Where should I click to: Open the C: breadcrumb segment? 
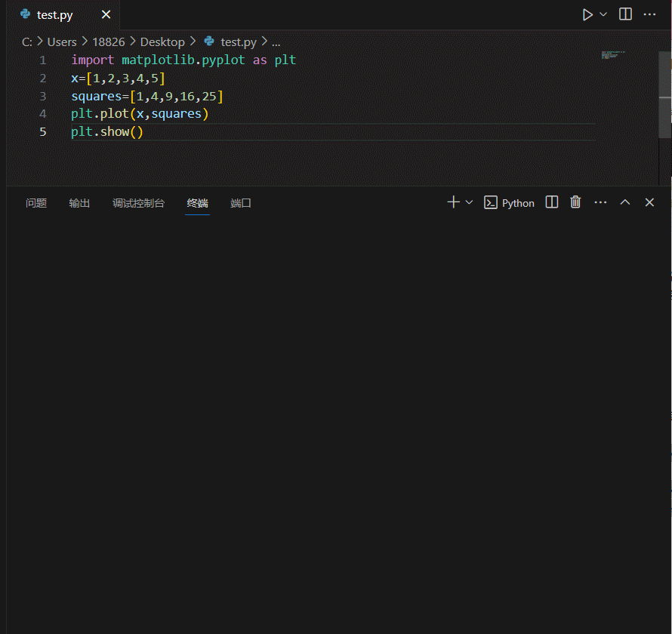27,42
